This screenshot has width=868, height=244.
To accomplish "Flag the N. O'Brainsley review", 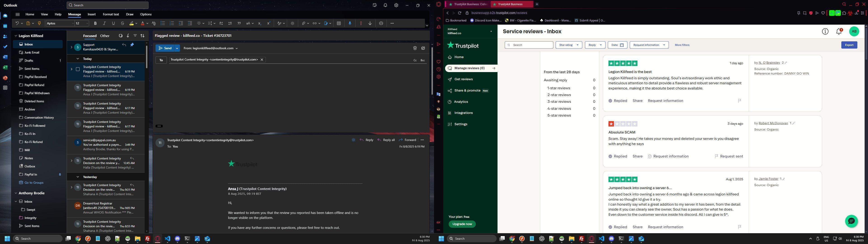I will (740, 101).
